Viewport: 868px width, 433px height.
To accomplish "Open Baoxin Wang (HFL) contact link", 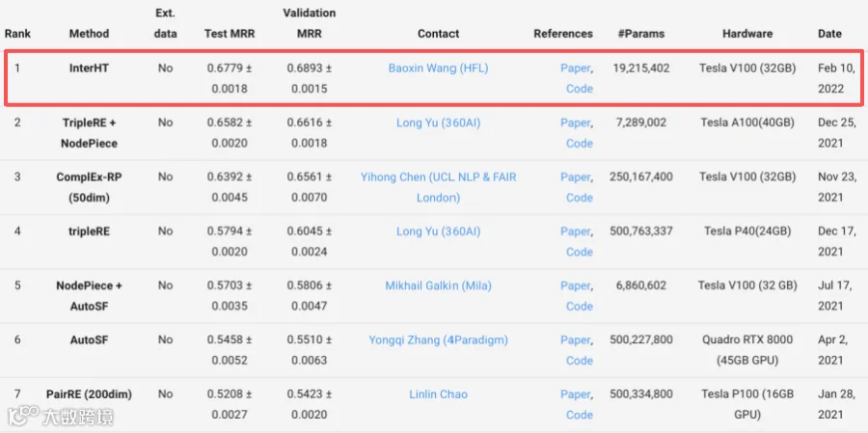I will tap(438, 68).
